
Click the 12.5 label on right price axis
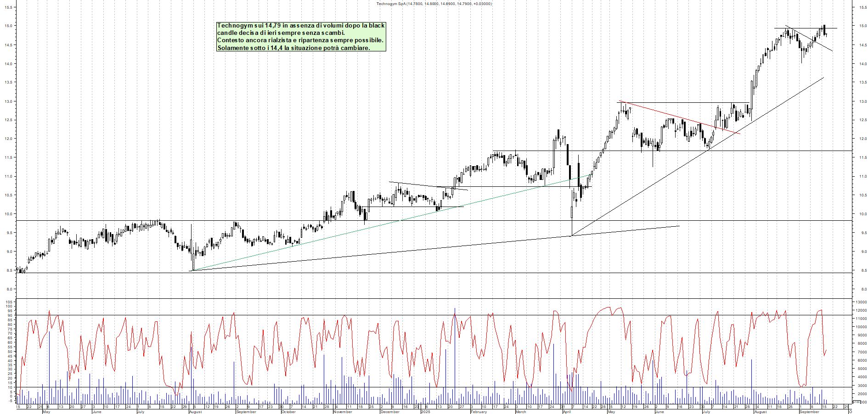863,120
